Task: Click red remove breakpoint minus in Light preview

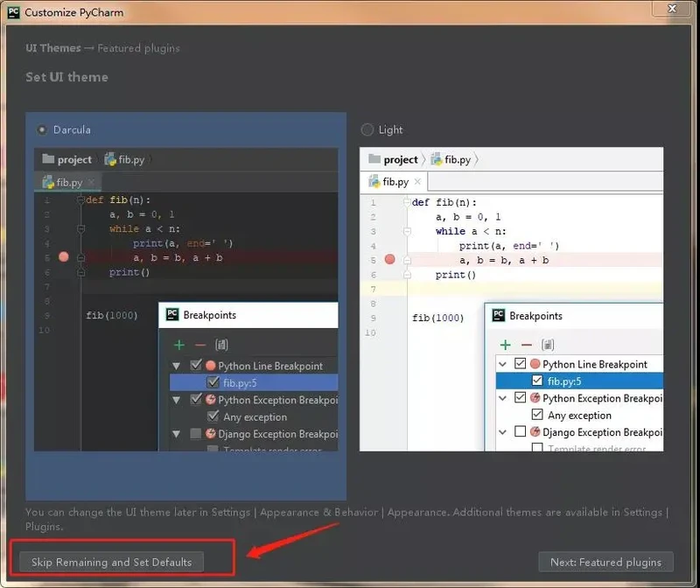Action: click(527, 345)
